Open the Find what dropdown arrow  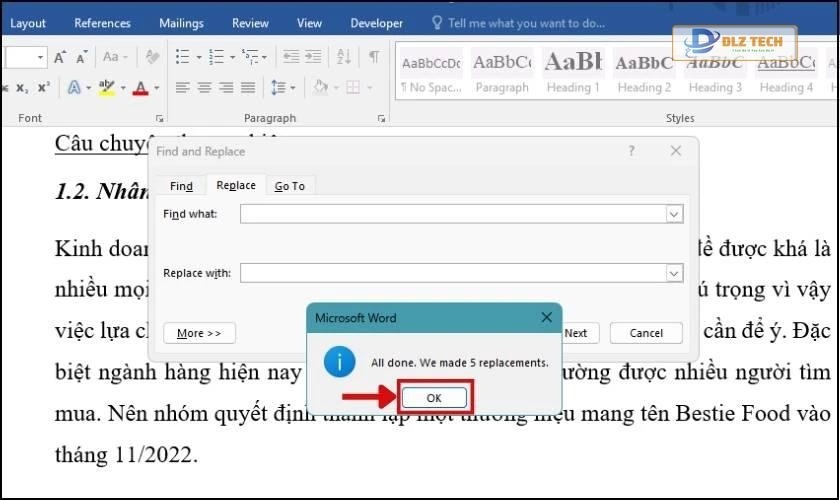[x=674, y=214]
